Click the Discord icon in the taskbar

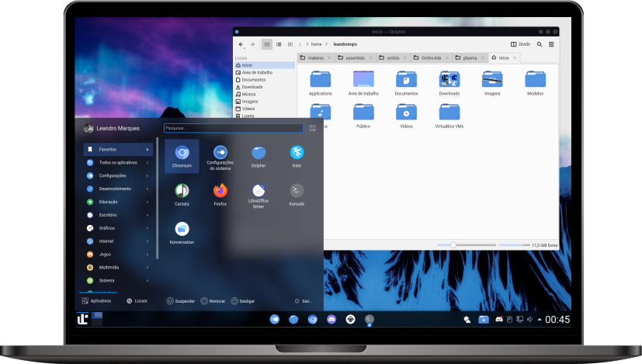(x=331, y=319)
